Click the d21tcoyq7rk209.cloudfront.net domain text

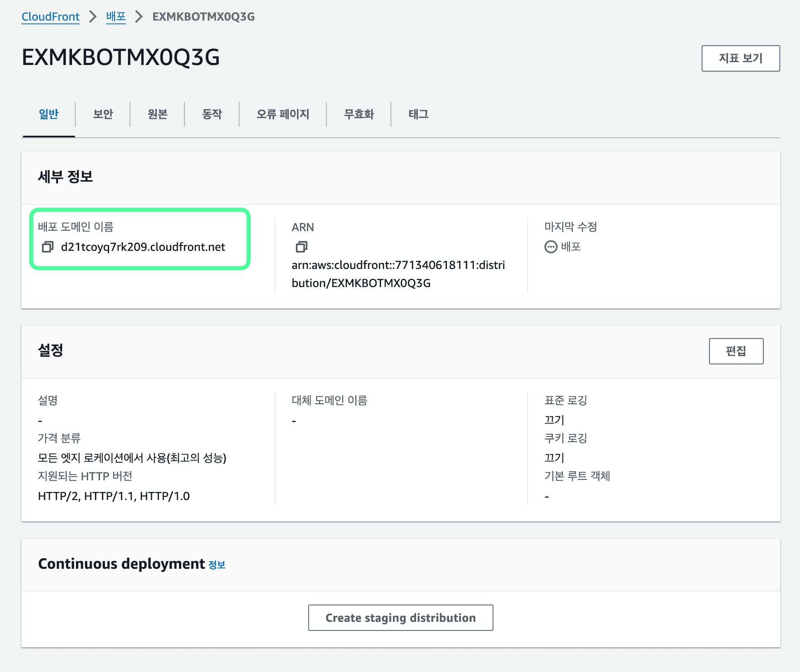[143, 247]
